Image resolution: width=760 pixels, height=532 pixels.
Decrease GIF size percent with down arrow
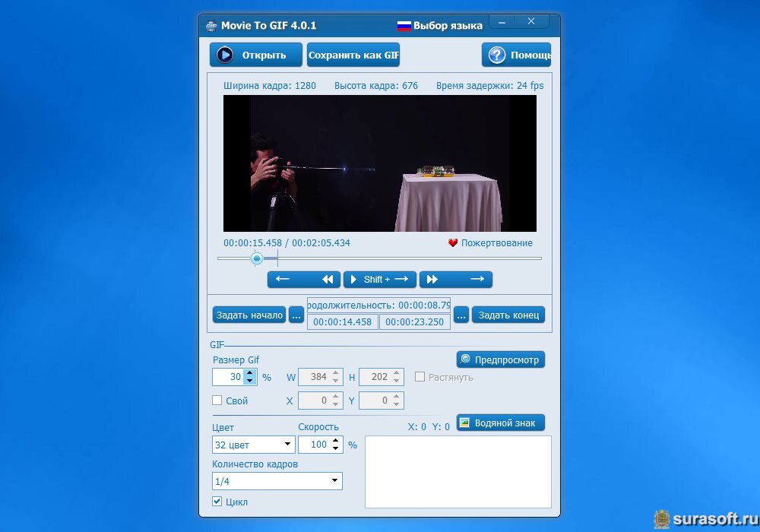coord(249,381)
